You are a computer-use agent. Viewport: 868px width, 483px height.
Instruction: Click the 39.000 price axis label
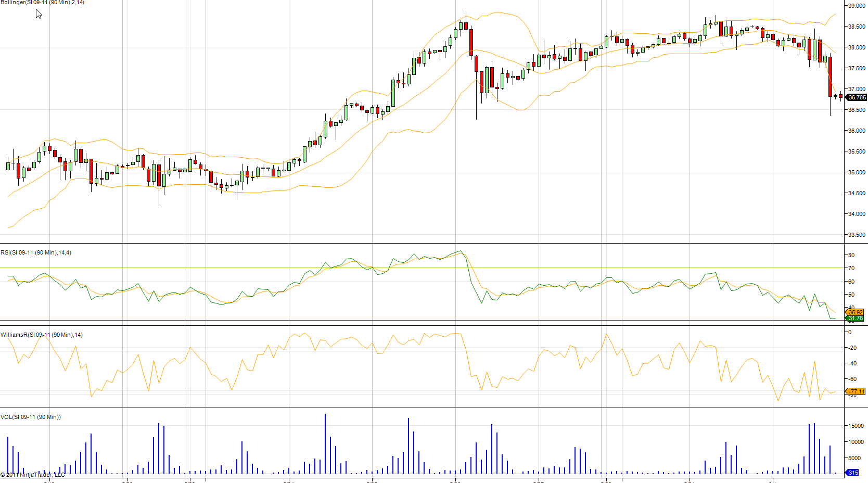click(x=857, y=6)
